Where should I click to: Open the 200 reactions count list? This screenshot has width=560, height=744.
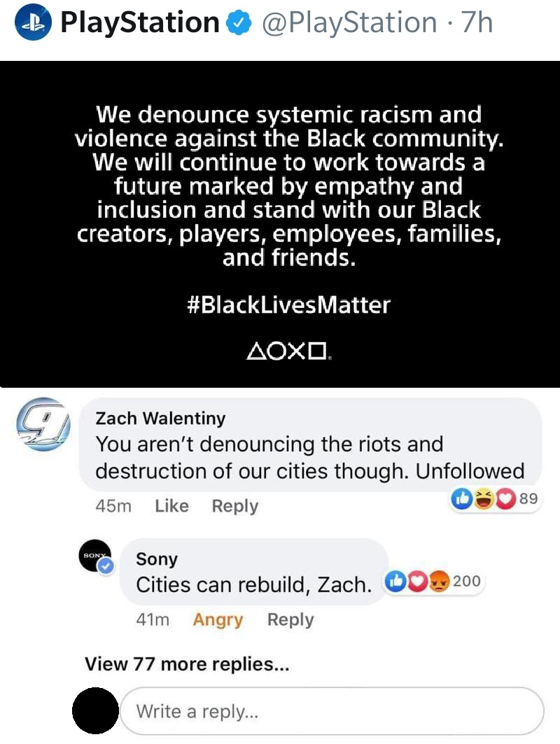[x=467, y=581]
